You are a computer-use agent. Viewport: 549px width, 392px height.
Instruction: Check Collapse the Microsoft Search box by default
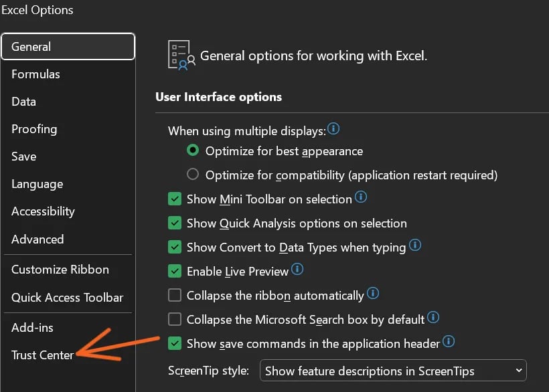(175, 319)
